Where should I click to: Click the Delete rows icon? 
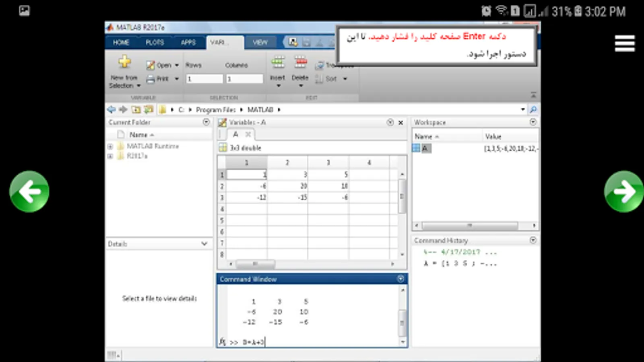click(x=300, y=62)
